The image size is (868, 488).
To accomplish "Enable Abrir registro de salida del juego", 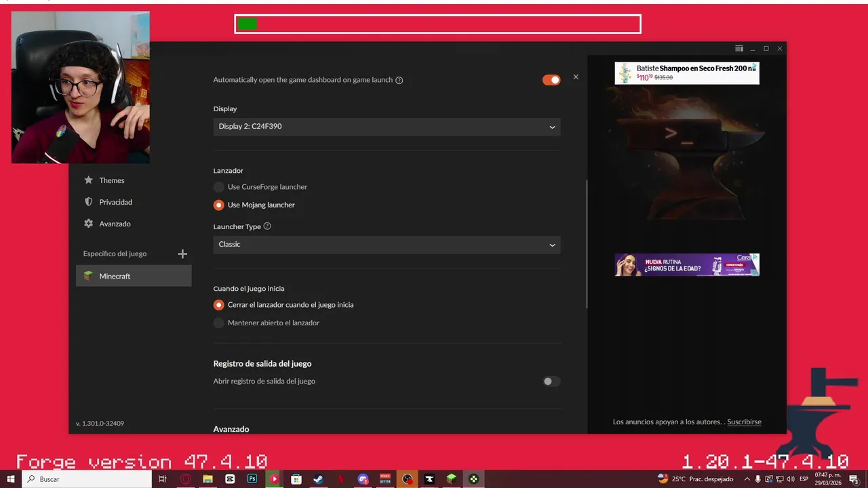I will click(551, 382).
